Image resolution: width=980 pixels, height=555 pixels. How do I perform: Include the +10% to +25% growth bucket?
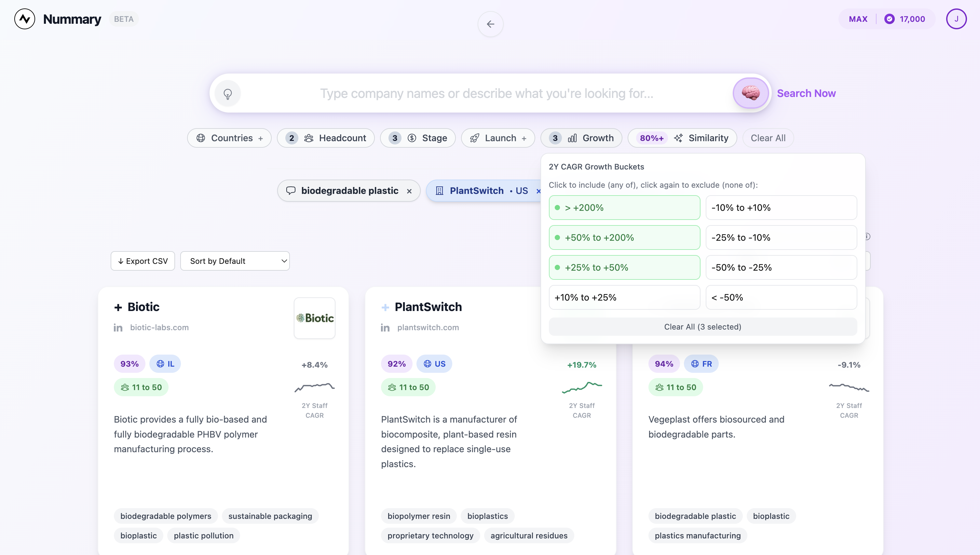point(624,297)
